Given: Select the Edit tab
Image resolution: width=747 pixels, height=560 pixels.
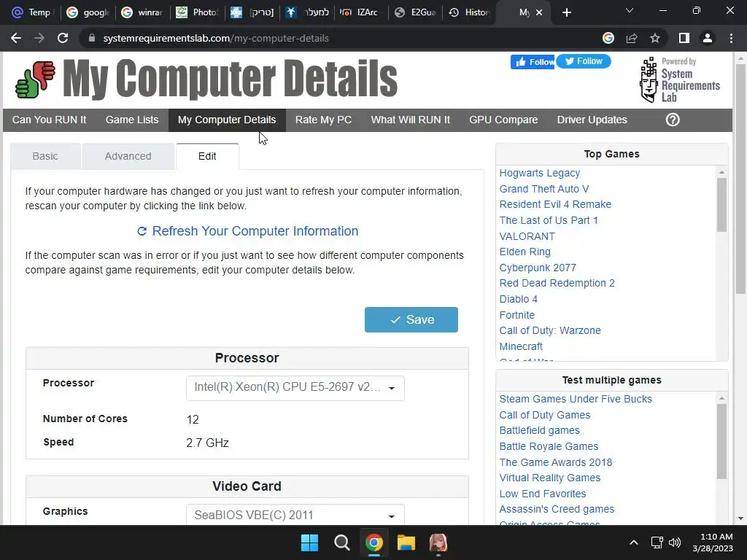Looking at the screenshot, I should pos(207,156).
